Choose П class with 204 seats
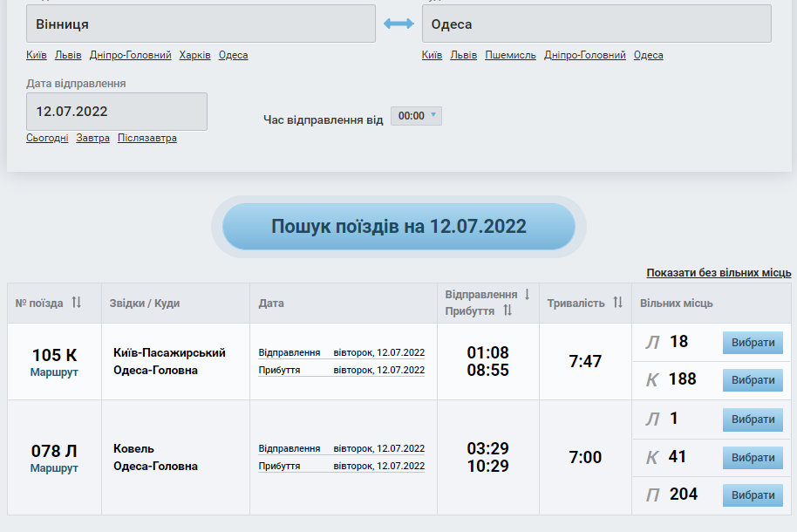 coord(753,495)
